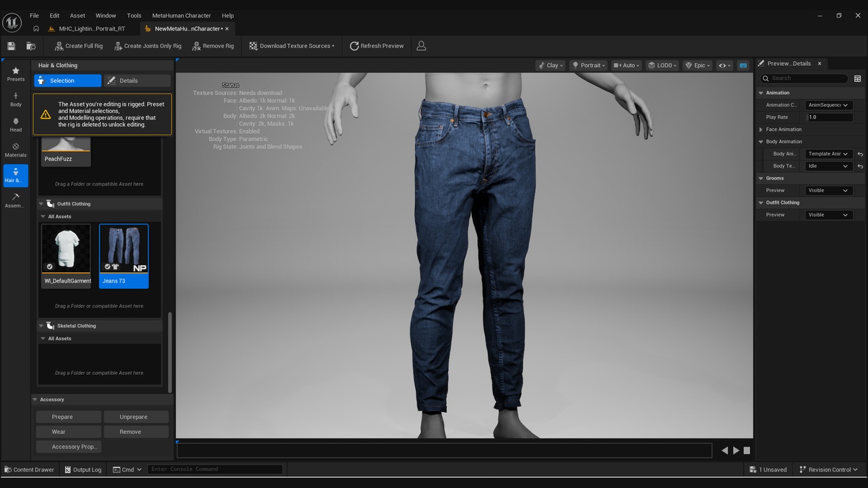Close the NewMetaHumanCharacter tab

coord(227,28)
